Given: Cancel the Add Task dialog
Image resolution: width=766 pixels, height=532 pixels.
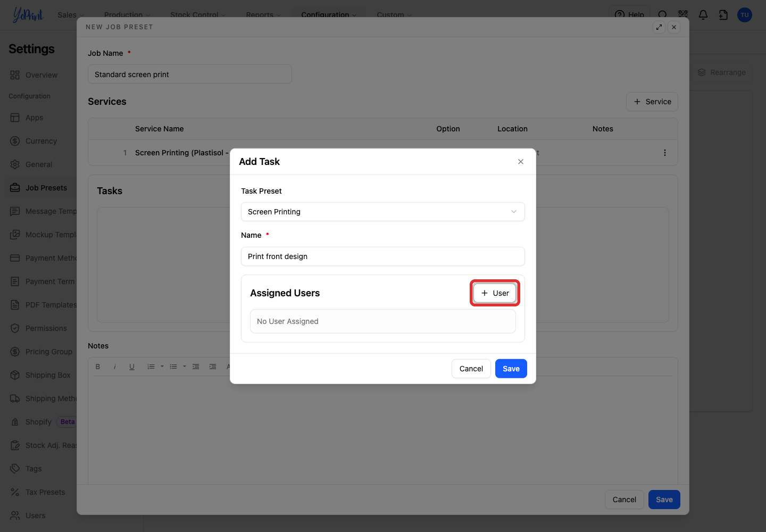Looking at the screenshot, I should 471,369.
